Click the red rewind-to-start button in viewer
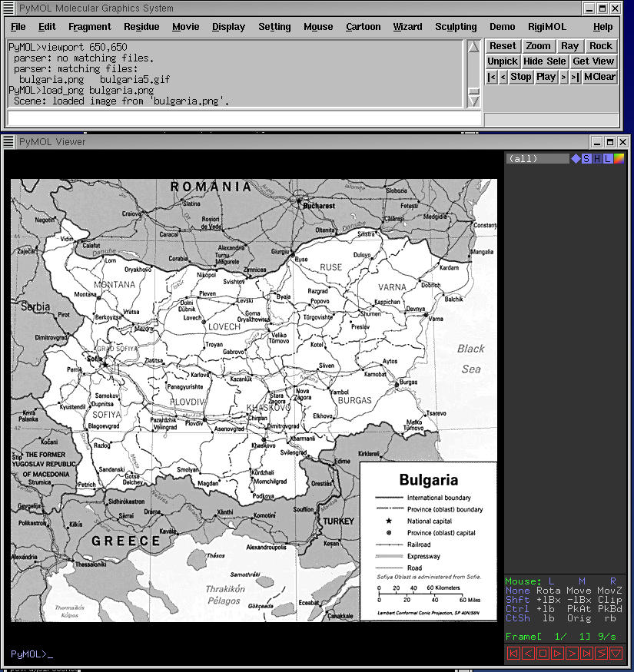Screen dimensions: 634x672 513,654
